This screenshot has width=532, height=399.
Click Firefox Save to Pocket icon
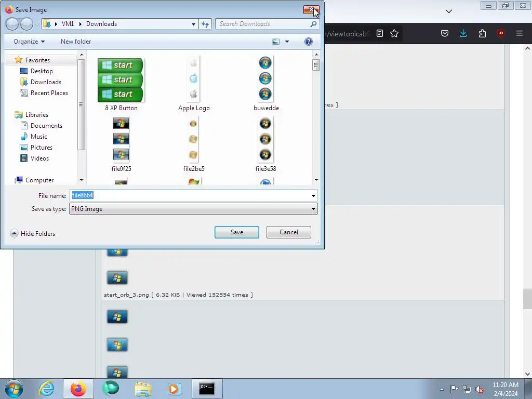pos(445,33)
